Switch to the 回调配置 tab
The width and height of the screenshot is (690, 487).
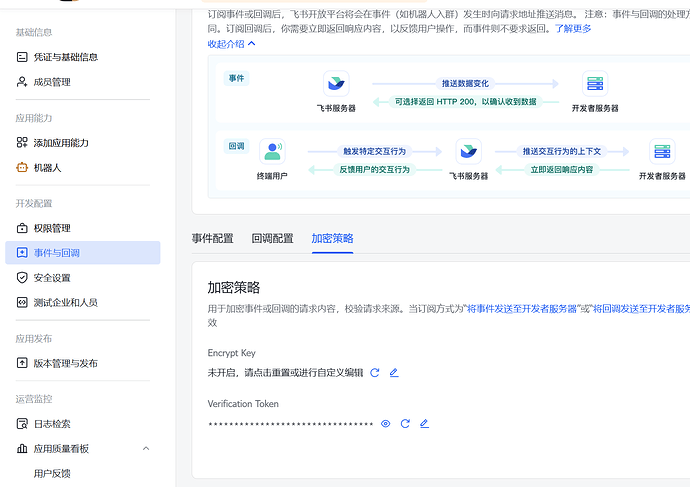pyautogui.click(x=272, y=238)
